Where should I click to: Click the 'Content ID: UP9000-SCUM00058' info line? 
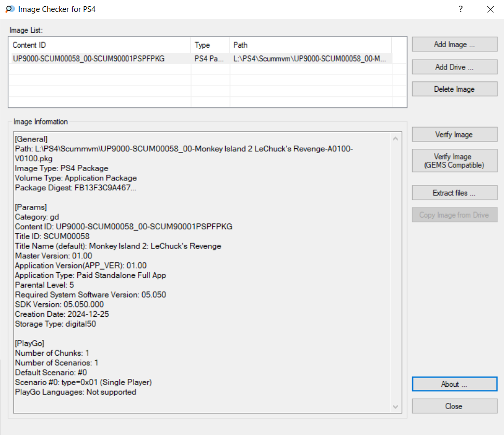click(124, 227)
